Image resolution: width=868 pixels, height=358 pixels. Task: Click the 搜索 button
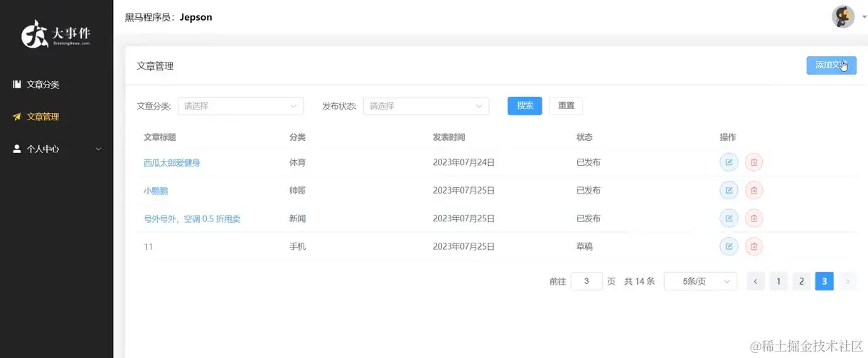(x=525, y=105)
